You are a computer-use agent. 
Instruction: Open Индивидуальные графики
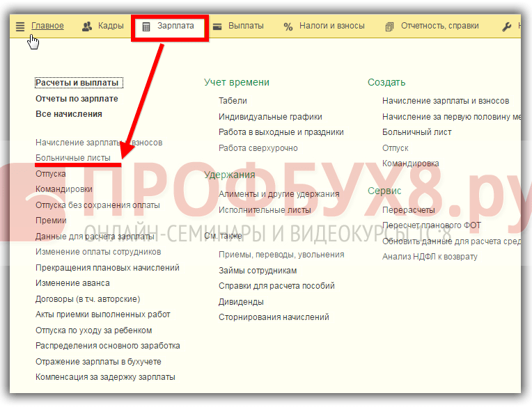pos(270,117)
